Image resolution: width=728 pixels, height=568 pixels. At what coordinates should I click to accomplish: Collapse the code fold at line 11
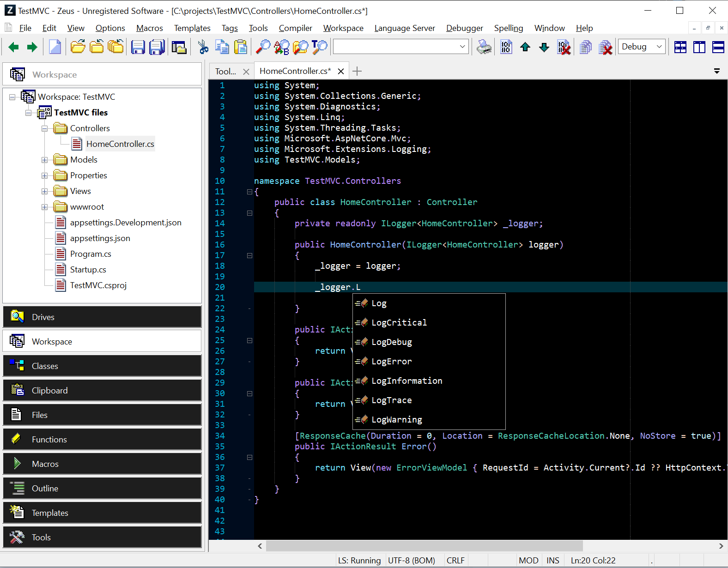pos(249,192)
